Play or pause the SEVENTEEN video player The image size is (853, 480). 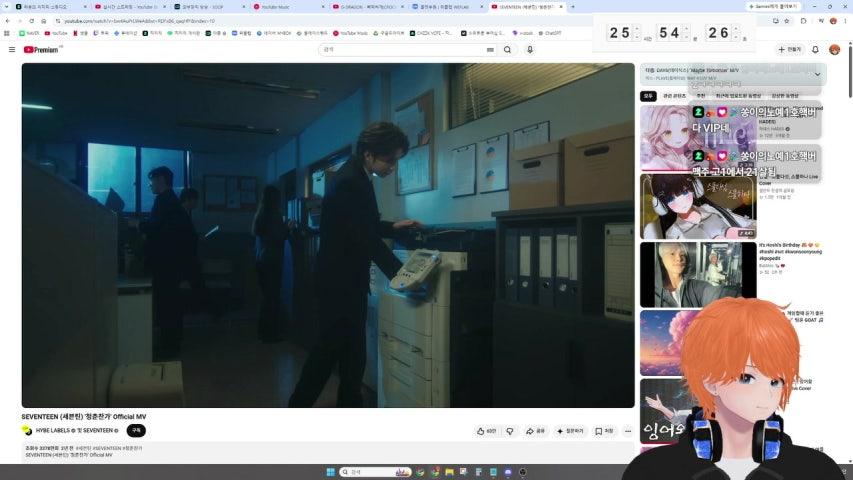[328, 235]
